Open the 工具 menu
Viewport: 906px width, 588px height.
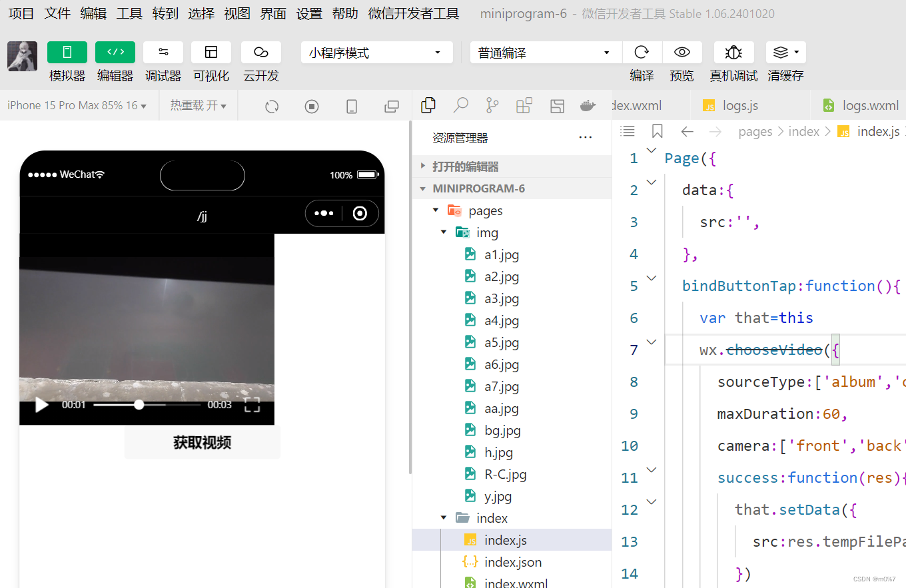coord(129,13)
